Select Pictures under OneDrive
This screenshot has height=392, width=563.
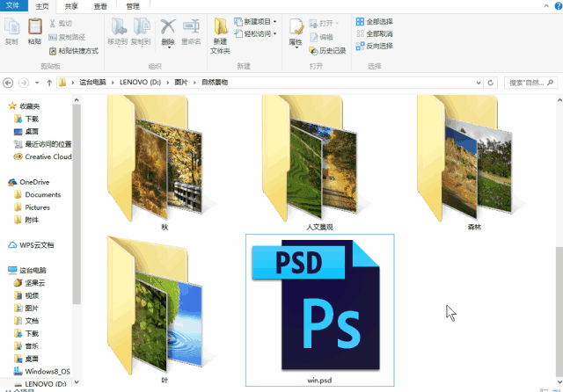32,207
